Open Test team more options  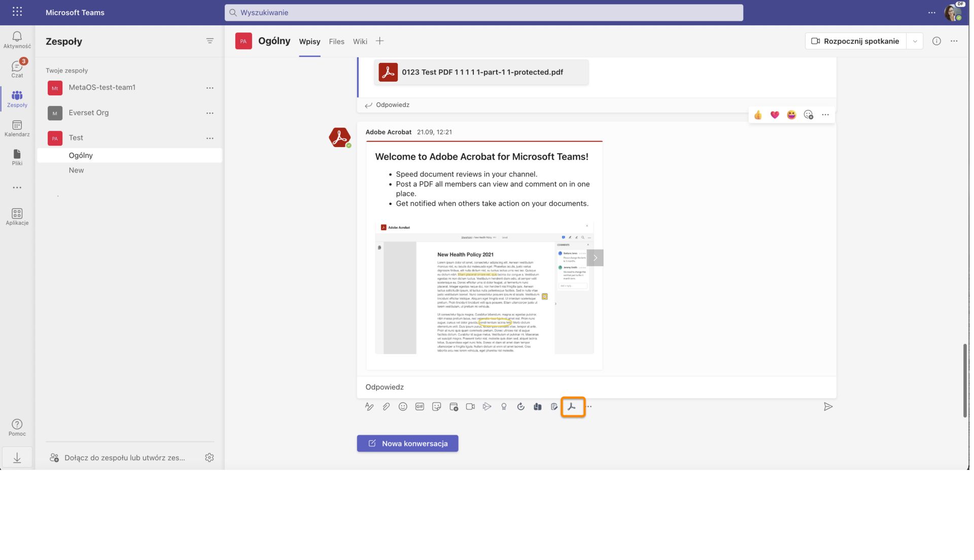point(210,138)
